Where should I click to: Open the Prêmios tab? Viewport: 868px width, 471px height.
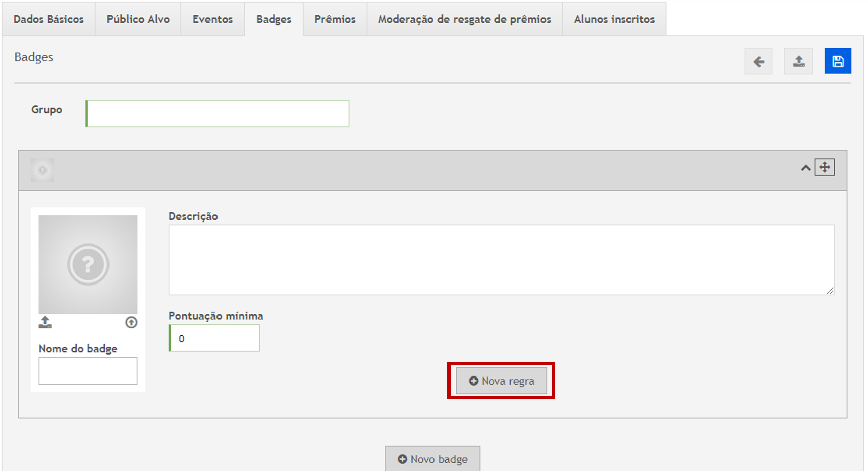pos(335,19)
